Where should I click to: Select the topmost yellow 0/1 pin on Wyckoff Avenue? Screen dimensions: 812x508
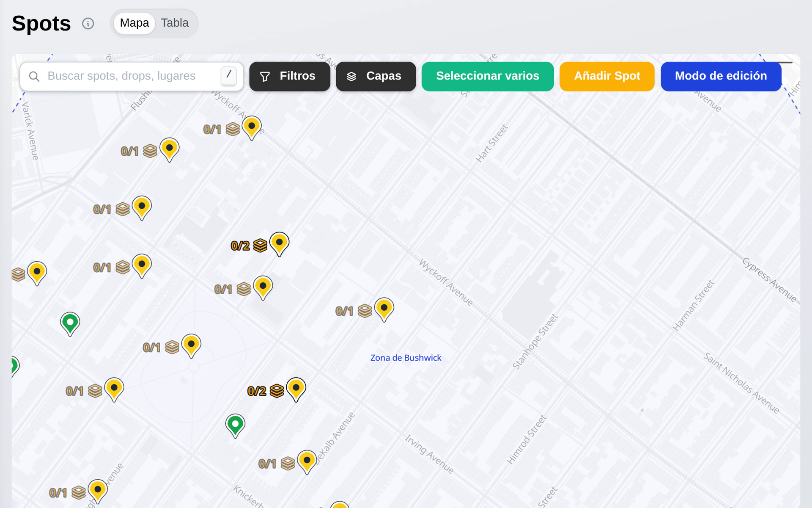pos(252,128)
